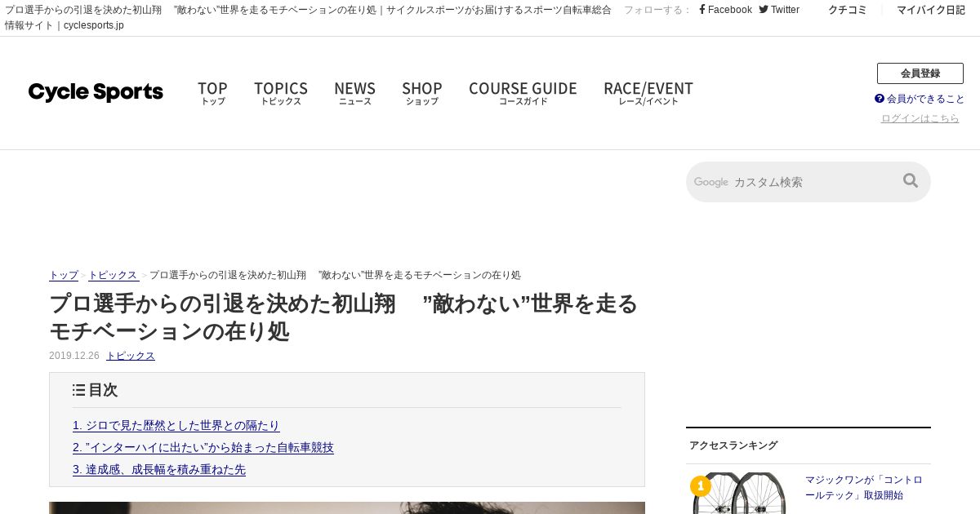Open the RACE/EVENT menu item

tap(648, 93)
